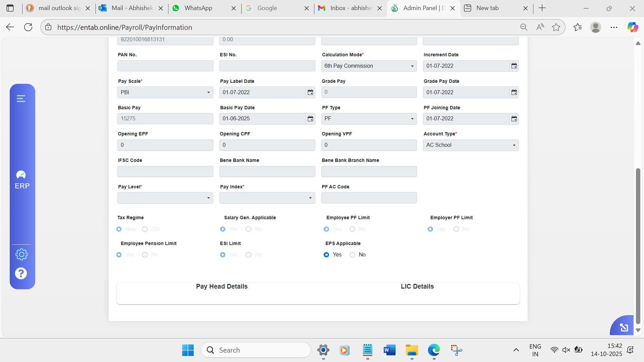The height and width of the screenshot is (362, 644).
Task: Expand the Calculation Mode dropdown
Action: click(x=369, y=66)
